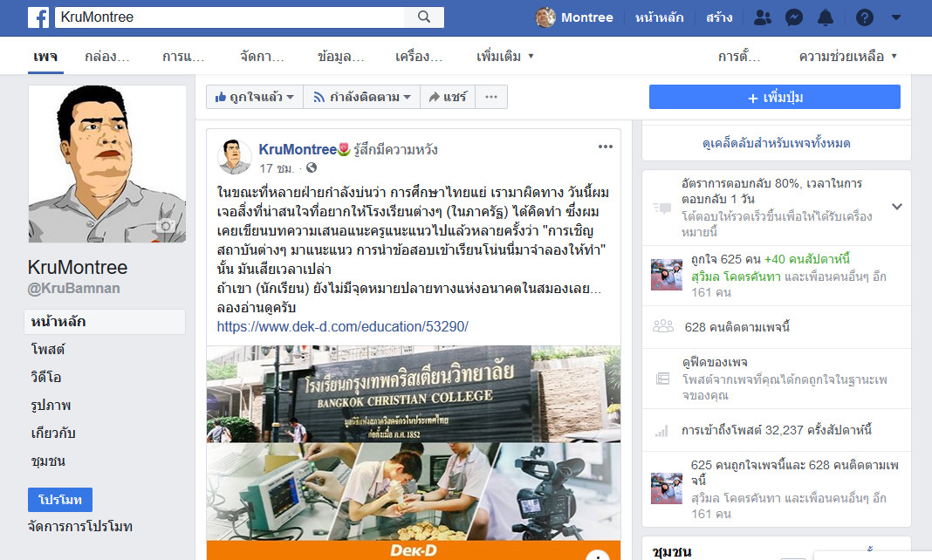Click the search magnifier button

pyautogui.click(x=424, y=17)
